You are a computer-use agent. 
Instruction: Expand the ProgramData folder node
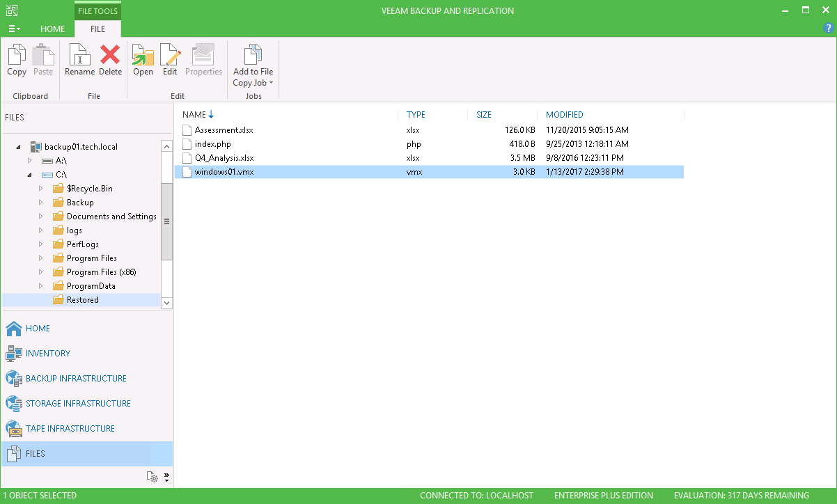(x=41, y=286)
